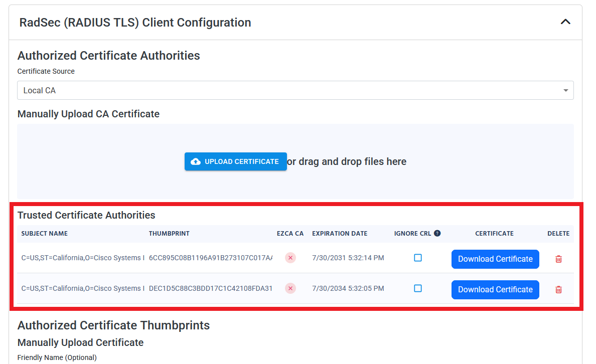Click the drag and drop files text
This screenshot has width=596, height=364.
[x=347, y=161]
